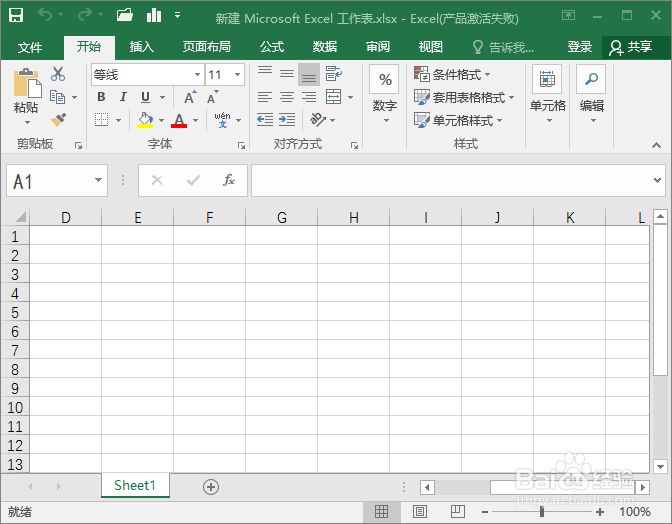Save the workbook with the floppy icon
Viewport: 672px width, 524px height.
tap(16, 15)
